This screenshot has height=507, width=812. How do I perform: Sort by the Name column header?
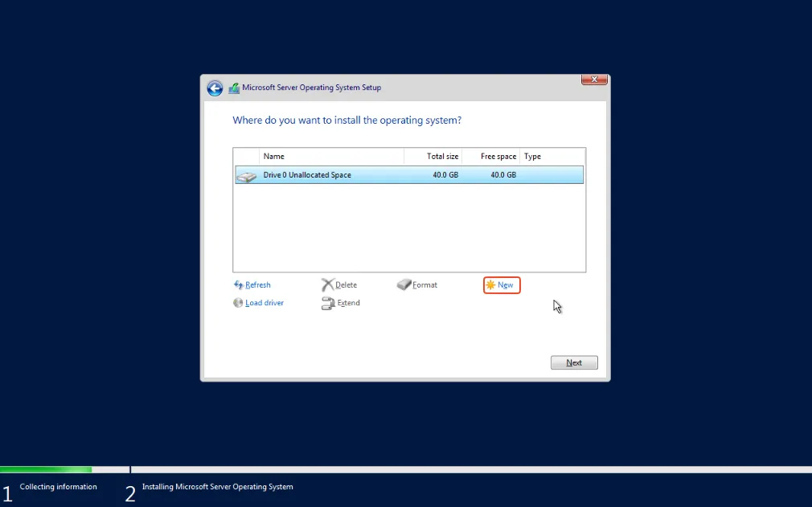point(274,156)
